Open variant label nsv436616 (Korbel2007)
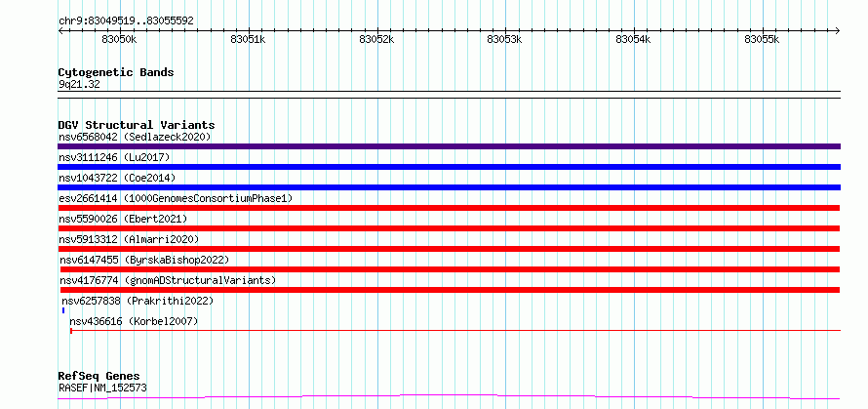The width and height of the screenshot is (868, 409). coord(134,321)
